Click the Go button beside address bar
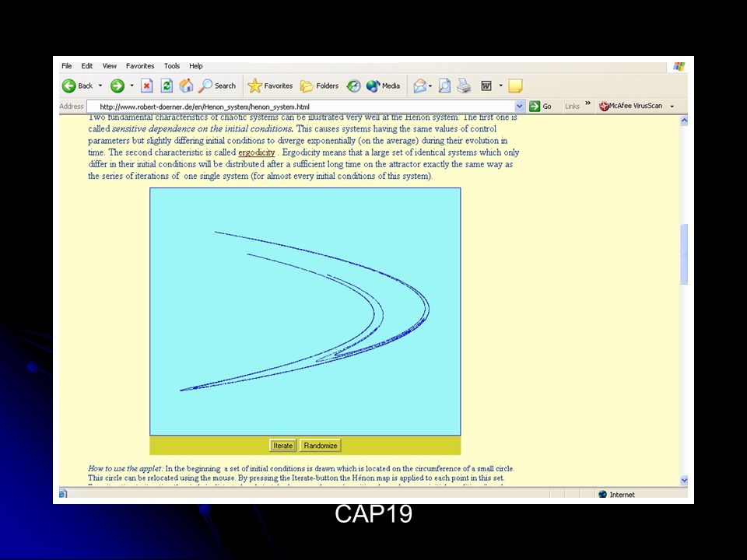 click(541, 107)
